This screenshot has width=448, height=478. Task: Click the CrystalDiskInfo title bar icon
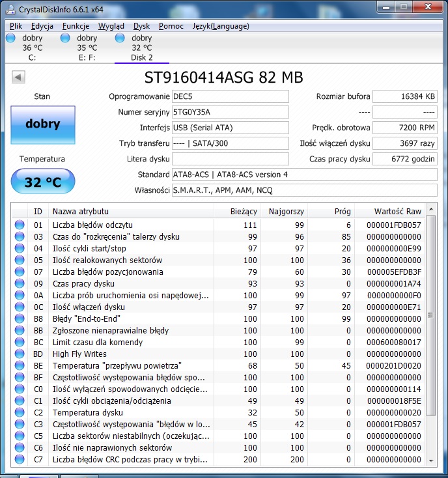[10, 10]
